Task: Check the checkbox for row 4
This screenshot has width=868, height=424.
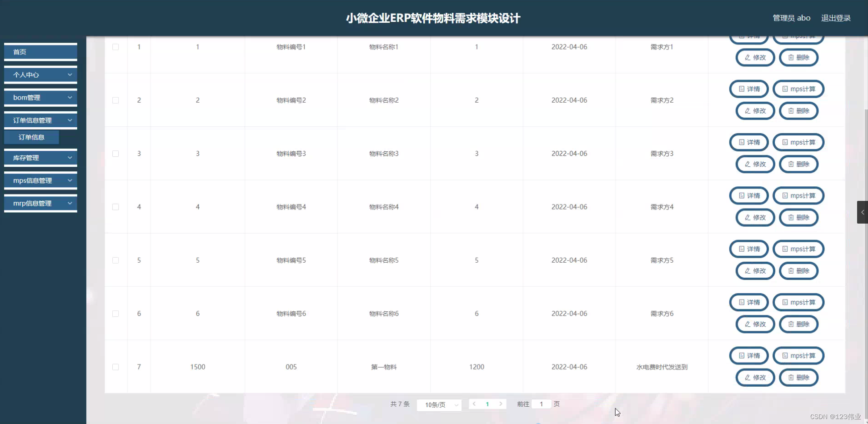Action: coord(116,207)
